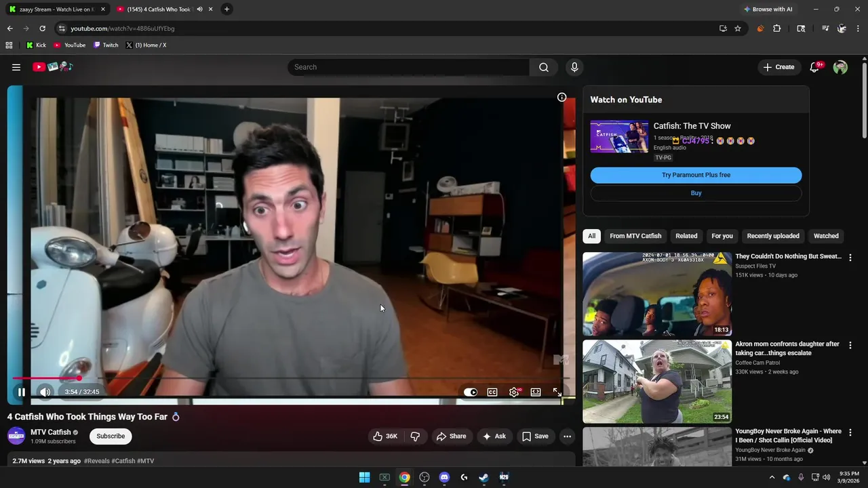Start voice search with the microphone icon
868x488 pixels.
pyautogui.click(x=574, y=67)
